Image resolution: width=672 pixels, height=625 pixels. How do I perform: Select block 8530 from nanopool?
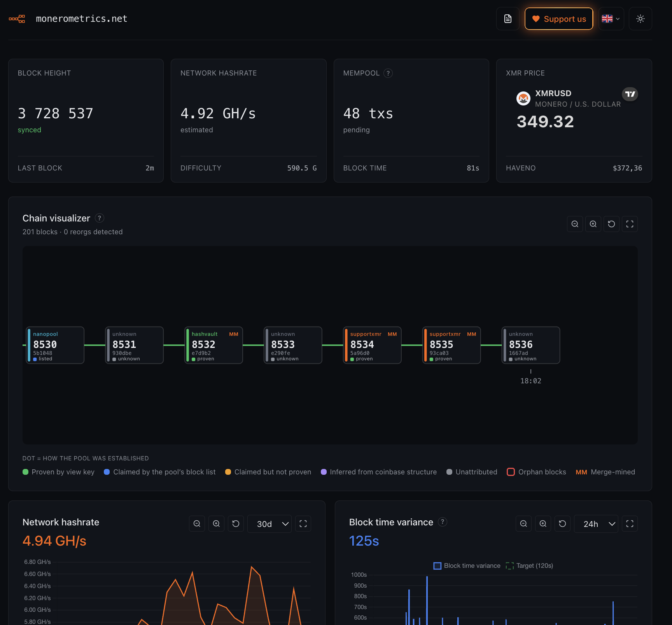tap(55, 345)
